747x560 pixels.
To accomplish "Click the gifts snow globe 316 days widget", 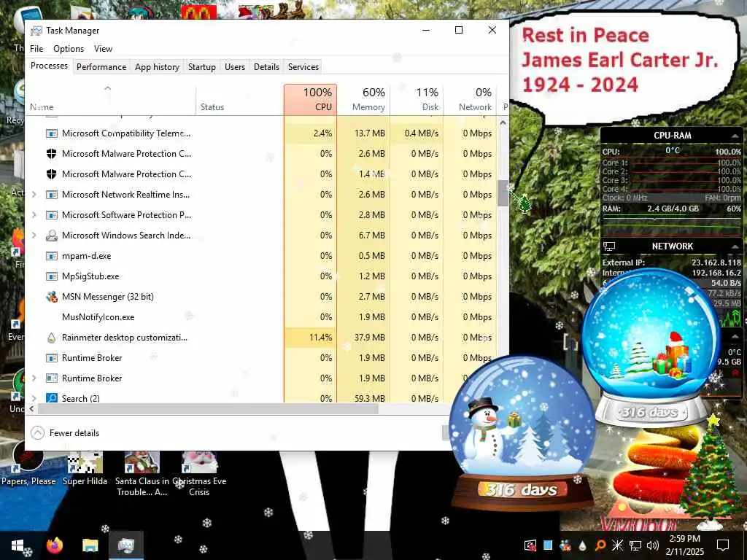I will click(651, 348).
